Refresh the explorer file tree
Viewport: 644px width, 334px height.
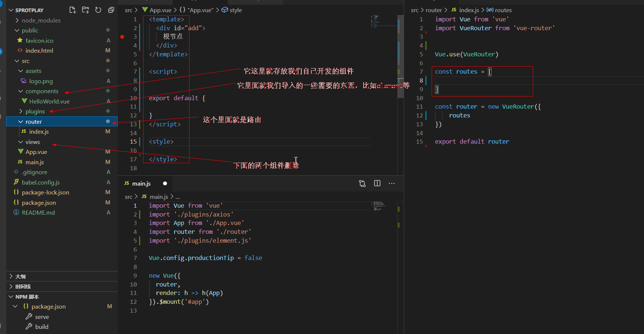(98, 10)
